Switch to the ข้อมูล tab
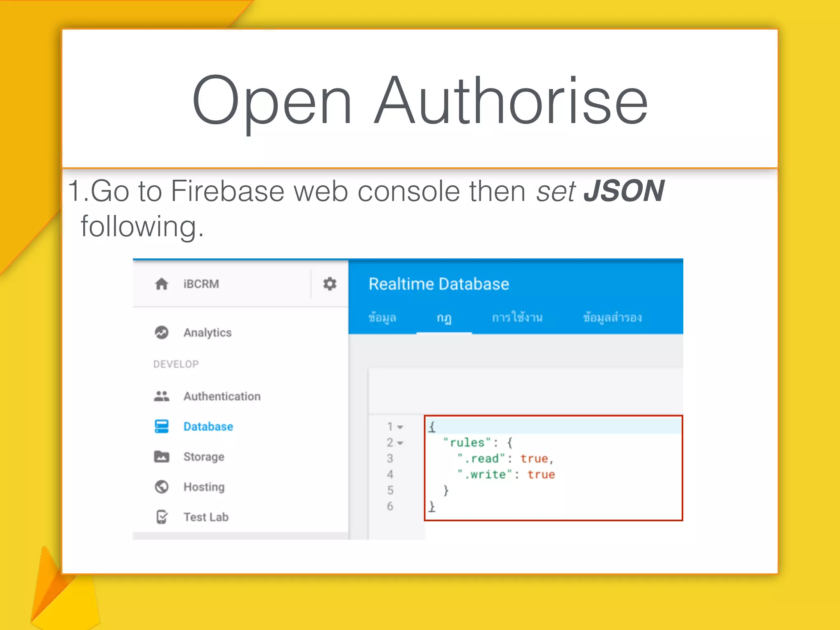Screen dimensions: 840x630 point(382,318)
